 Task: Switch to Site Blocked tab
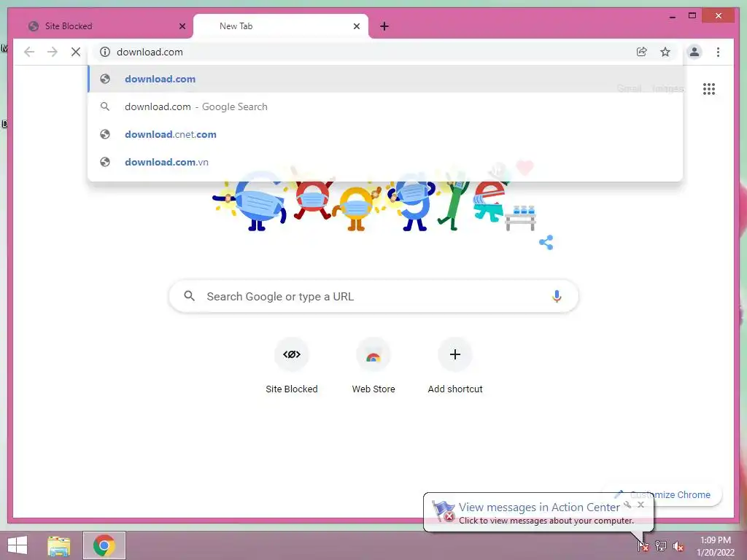click(x=104, y=26)
